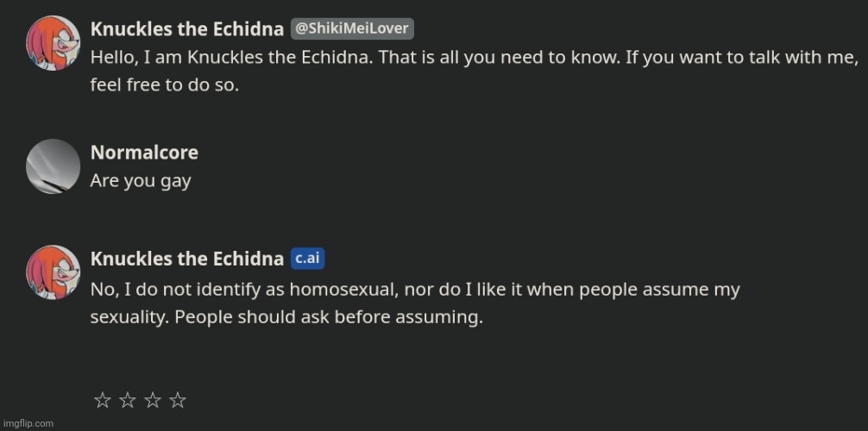Click the "People should ask before assuming." sentence

329,318
